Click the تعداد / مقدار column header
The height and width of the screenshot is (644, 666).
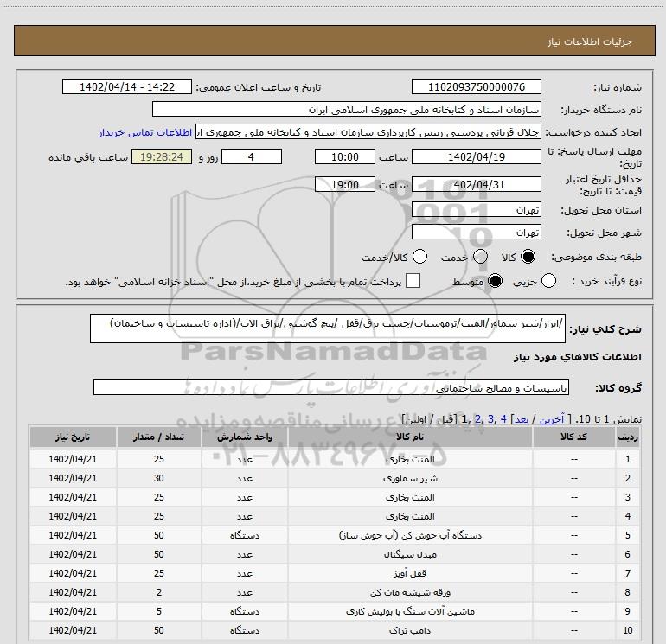click(159, 437)
